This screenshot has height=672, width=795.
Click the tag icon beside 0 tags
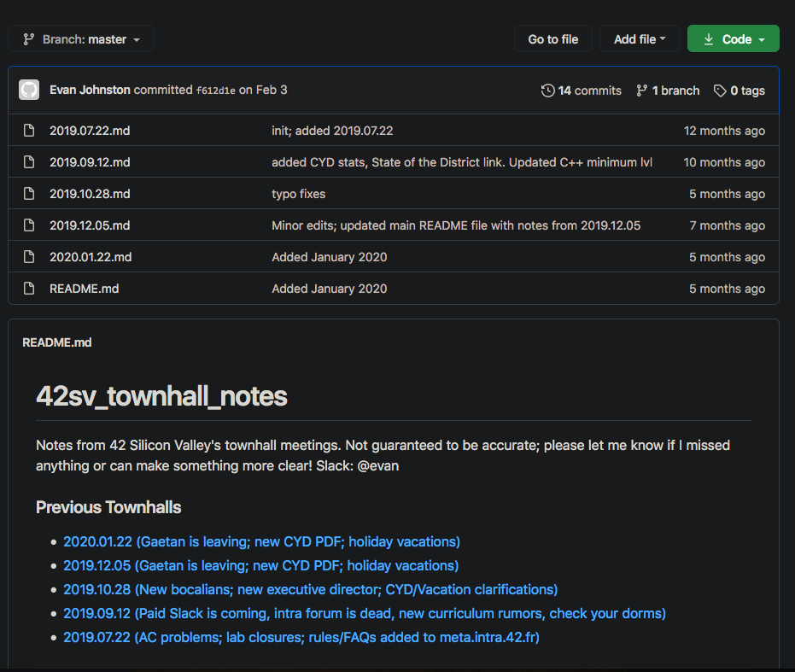point(720,91)
